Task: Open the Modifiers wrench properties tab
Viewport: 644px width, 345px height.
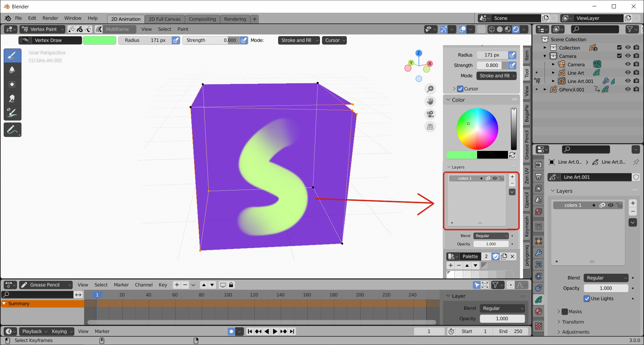Action: coord(538,253)
